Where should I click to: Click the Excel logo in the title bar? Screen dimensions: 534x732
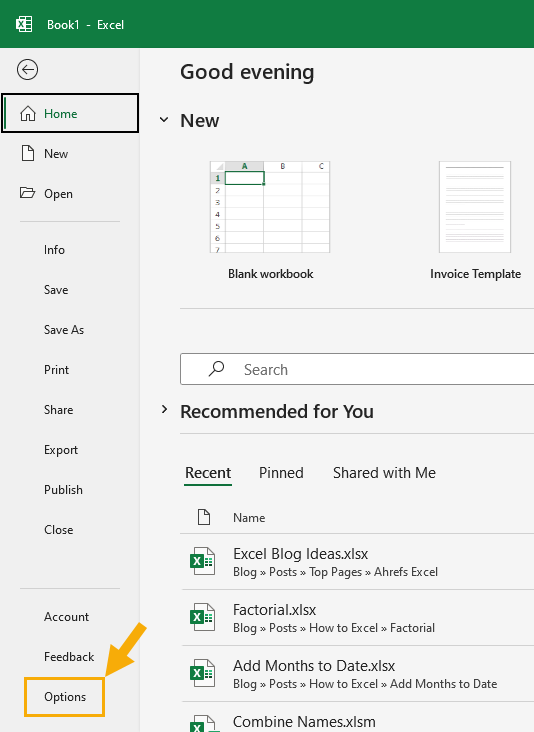(x=24, y=24)
